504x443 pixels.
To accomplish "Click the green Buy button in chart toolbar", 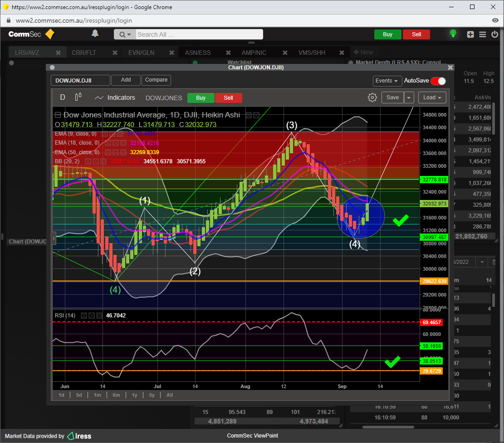I will pos(201,98).
